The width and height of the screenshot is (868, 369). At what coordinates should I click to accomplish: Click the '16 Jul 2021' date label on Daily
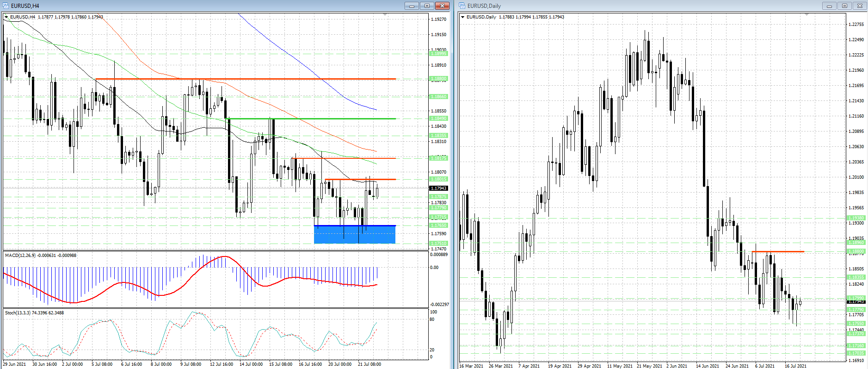click(795, 366)
